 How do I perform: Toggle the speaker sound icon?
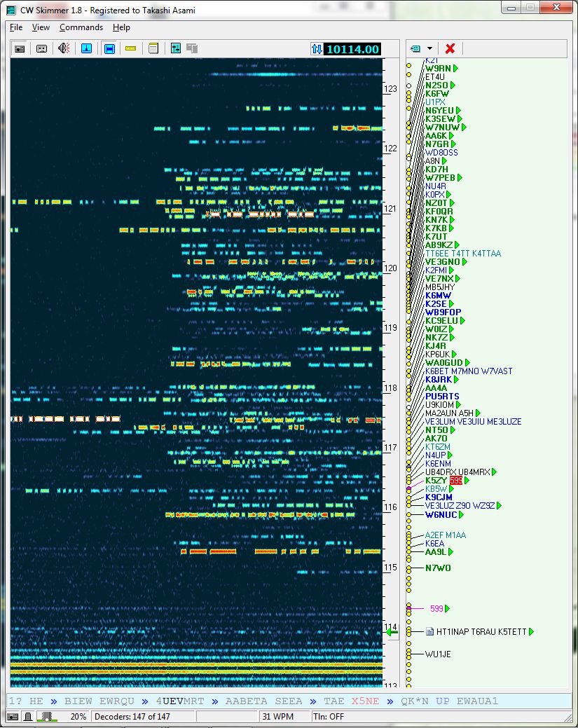tap(64, 48)
